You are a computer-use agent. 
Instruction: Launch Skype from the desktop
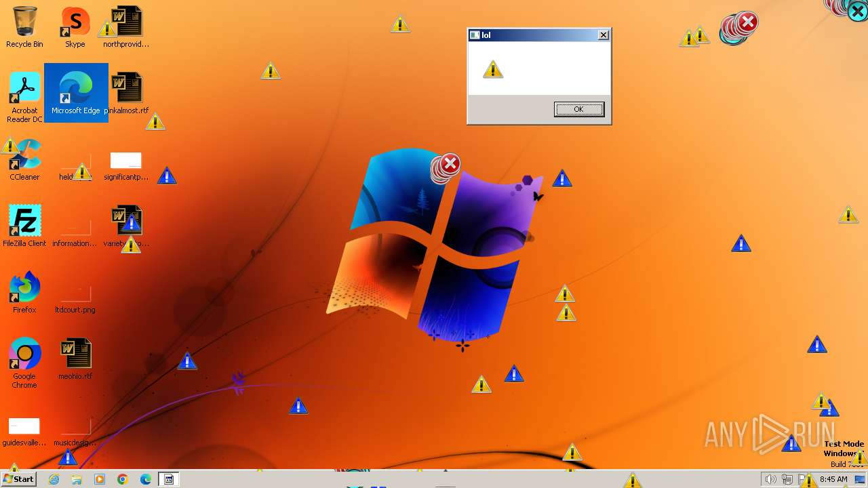click(x=75, y=27)
